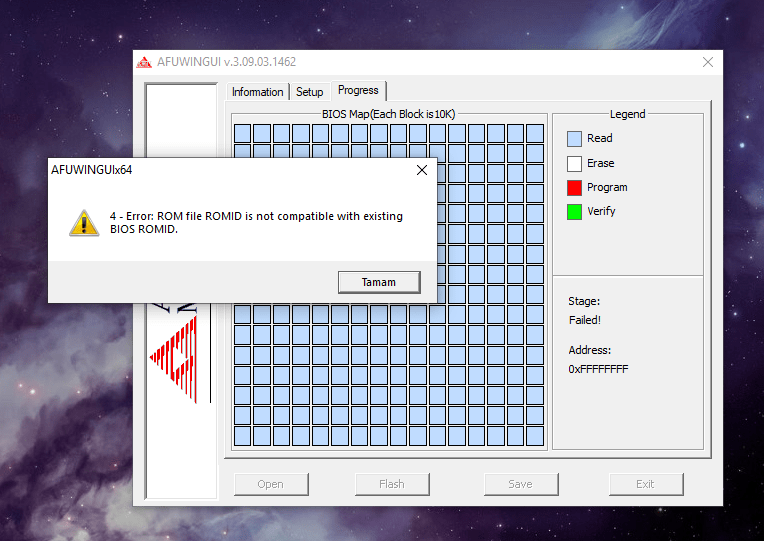Screen dimensions: 764x541
Task: Click the Erase legend white swatch
Action: [574, 164]
